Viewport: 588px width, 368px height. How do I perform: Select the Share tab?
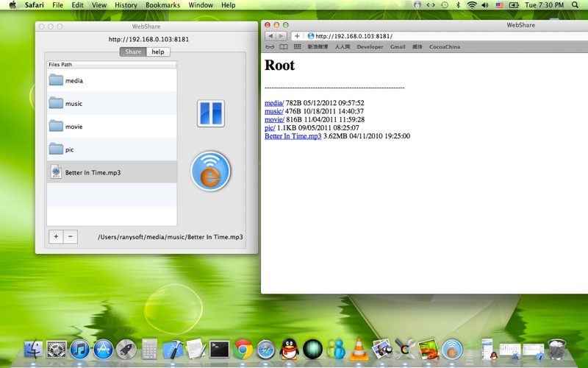133,52
